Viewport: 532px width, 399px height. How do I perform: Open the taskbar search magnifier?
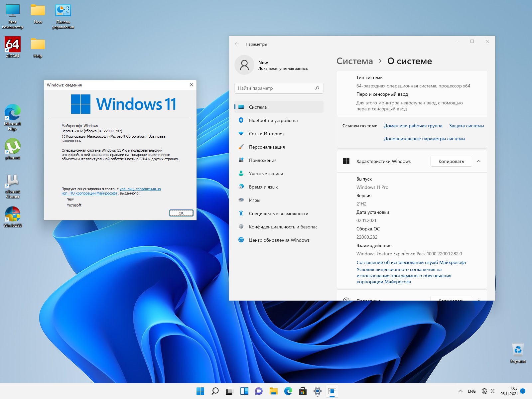[215, 391]
